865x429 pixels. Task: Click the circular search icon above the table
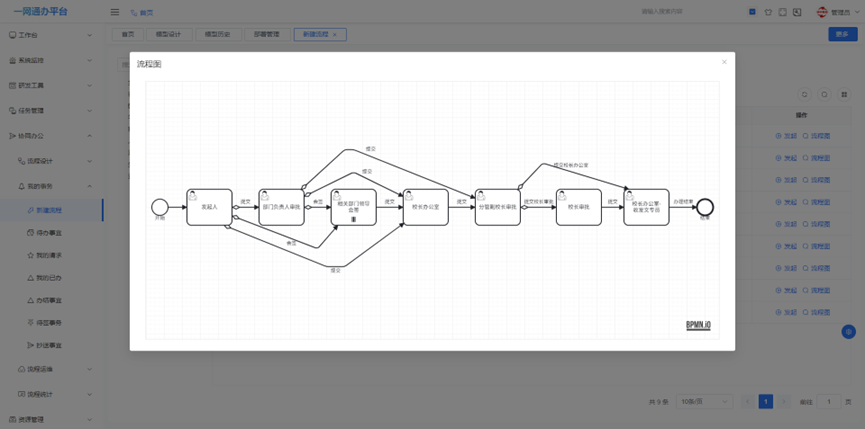pyautogui.click(x=824, y=95)
